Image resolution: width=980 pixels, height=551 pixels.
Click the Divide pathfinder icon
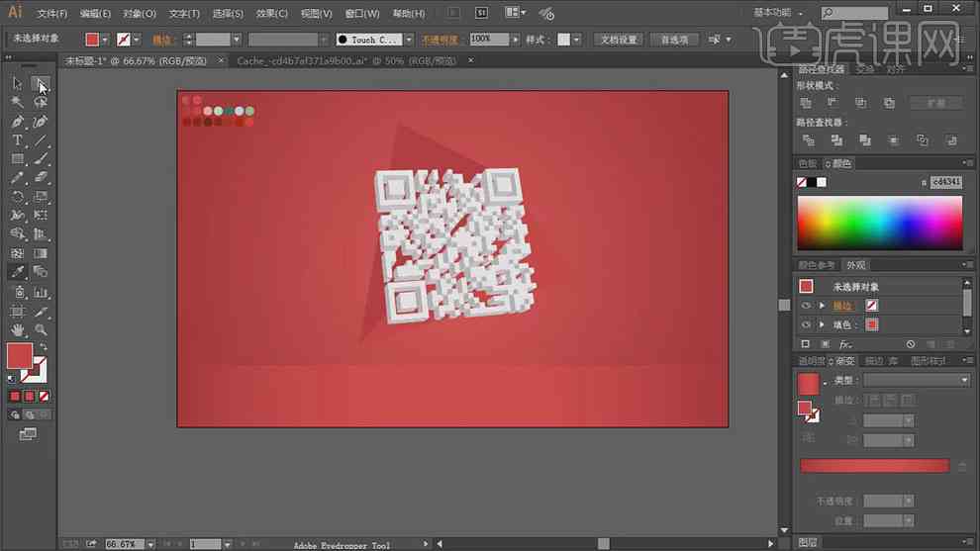point(808,140)
